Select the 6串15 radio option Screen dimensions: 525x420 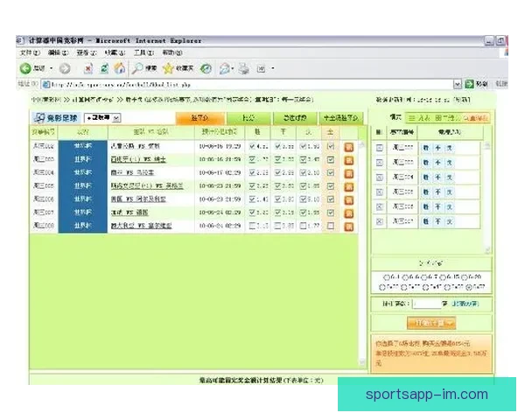[443, 277]
